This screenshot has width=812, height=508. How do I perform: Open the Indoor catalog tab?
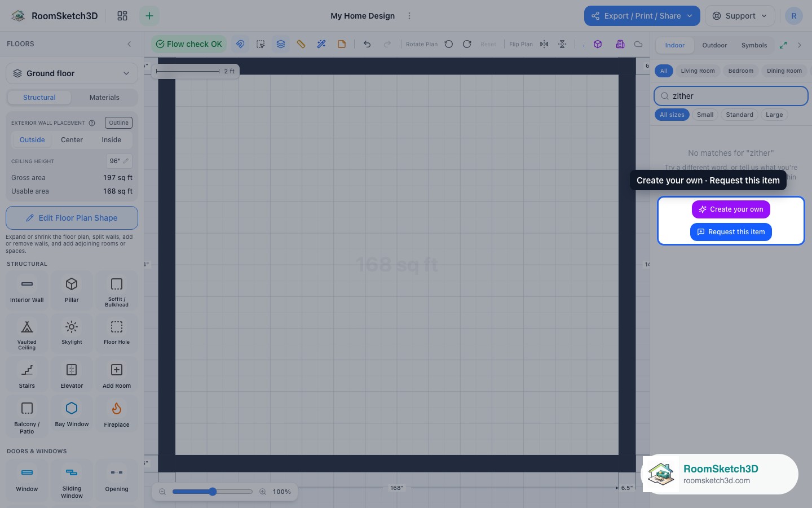674,45
